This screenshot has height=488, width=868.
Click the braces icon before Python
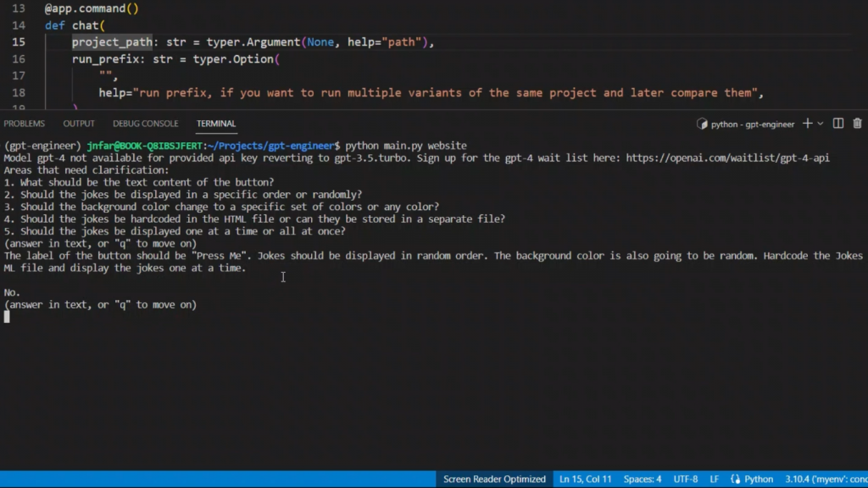735,480
